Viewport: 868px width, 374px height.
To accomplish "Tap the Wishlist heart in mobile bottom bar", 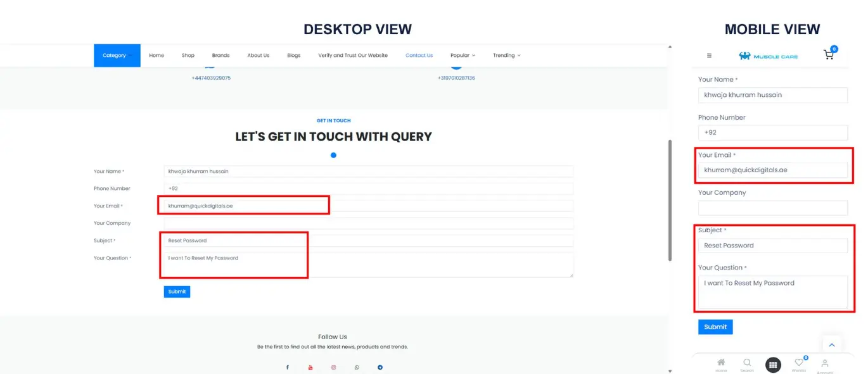I will coord(799,363).
